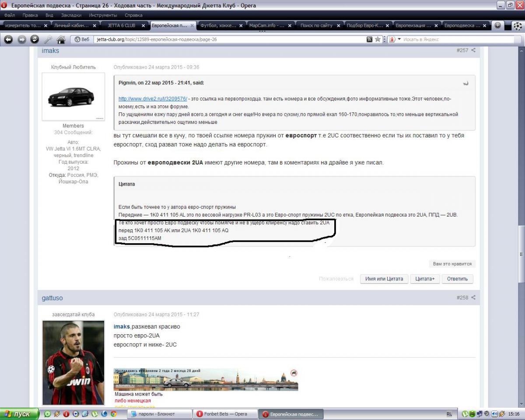The height and width of the screenshot is (420, 525).
Task: Switch to the 'Европеизация' tab
Action: 417,25
